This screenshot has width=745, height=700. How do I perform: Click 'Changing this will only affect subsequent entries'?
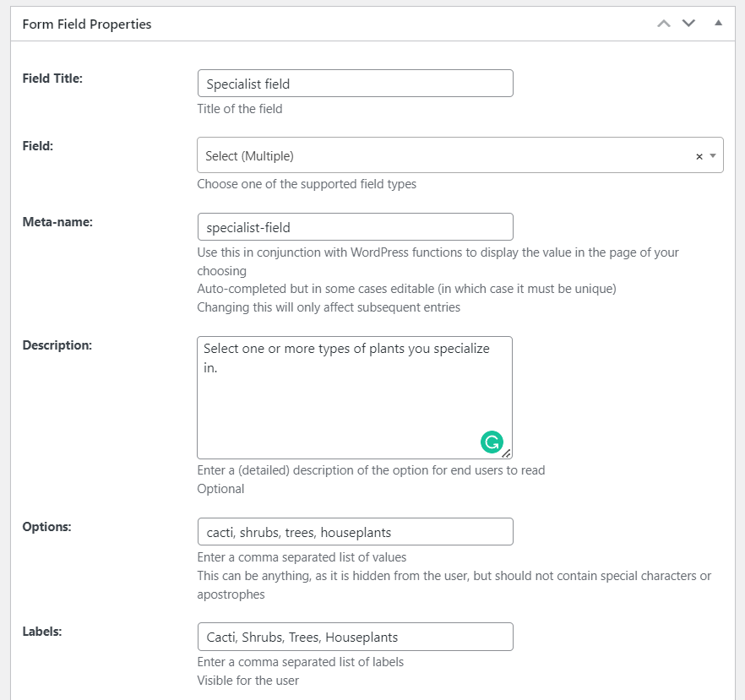click(329, 307)
